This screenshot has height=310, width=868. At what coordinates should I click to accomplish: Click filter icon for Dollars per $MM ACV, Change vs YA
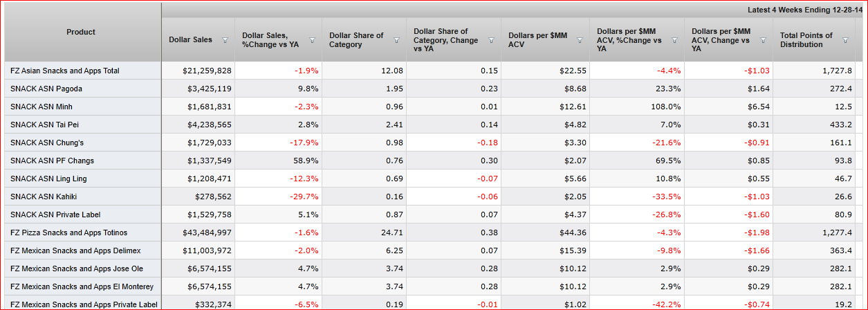click(763, 40)
